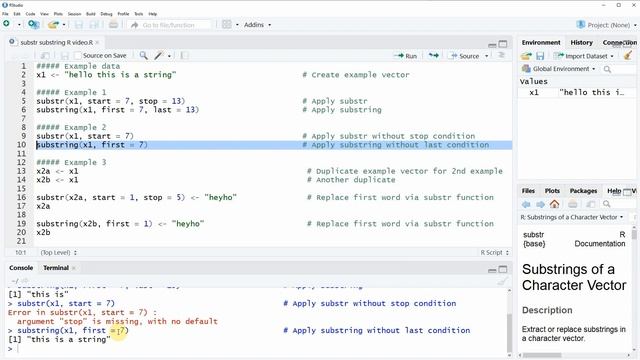Switch to the Terminal tab
Screen dimensions: 640x360
[x=56, y=268]
